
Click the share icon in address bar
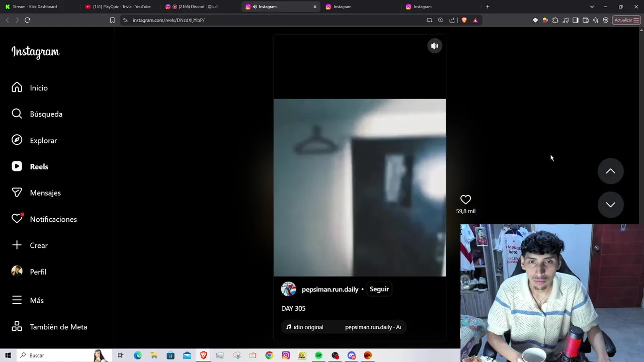(452, 20)
